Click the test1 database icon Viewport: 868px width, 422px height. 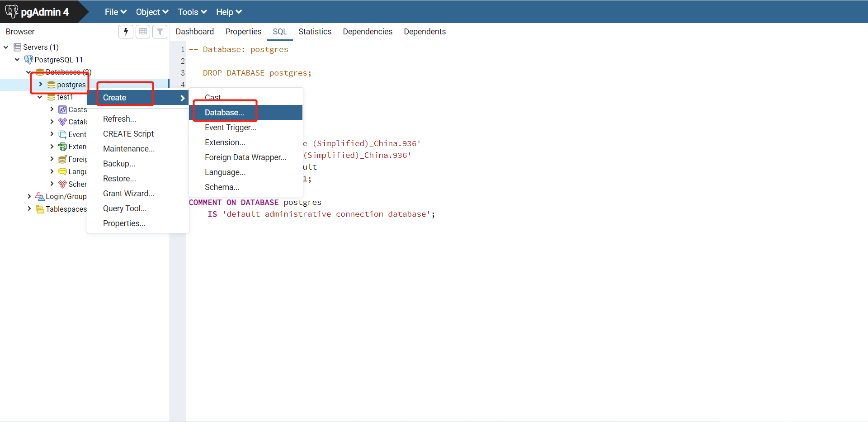[51, 97]
